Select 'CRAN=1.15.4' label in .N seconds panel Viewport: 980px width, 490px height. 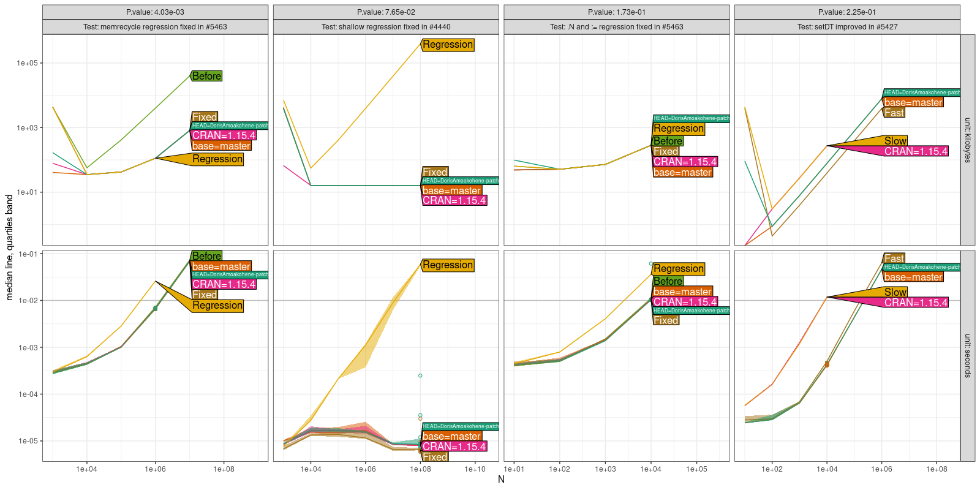[x=685, y=302]
